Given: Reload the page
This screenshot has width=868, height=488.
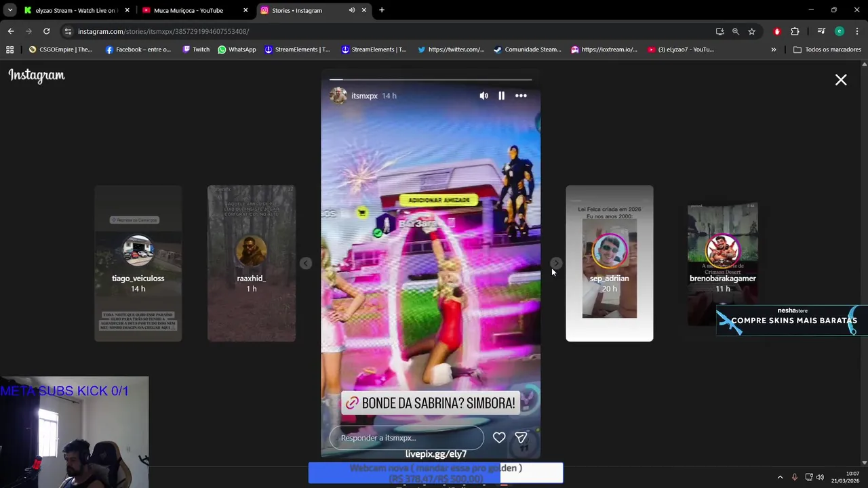Looking at the screenshot, I should point(46,31).
